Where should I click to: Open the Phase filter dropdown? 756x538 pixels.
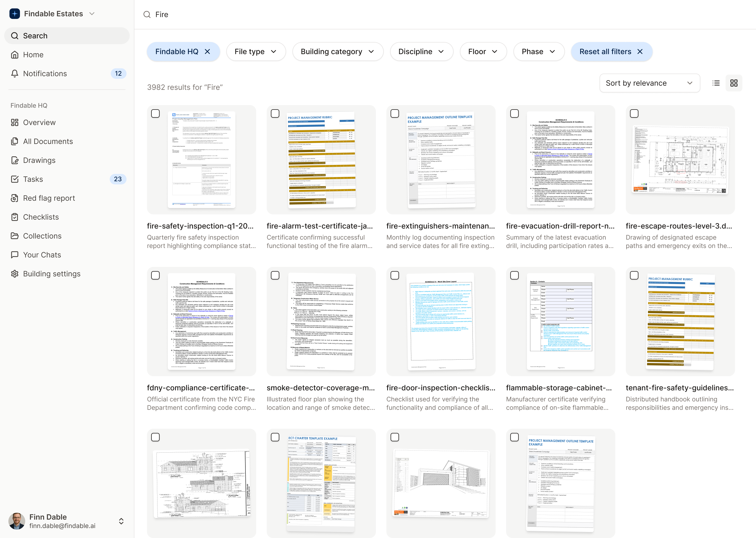539,52
